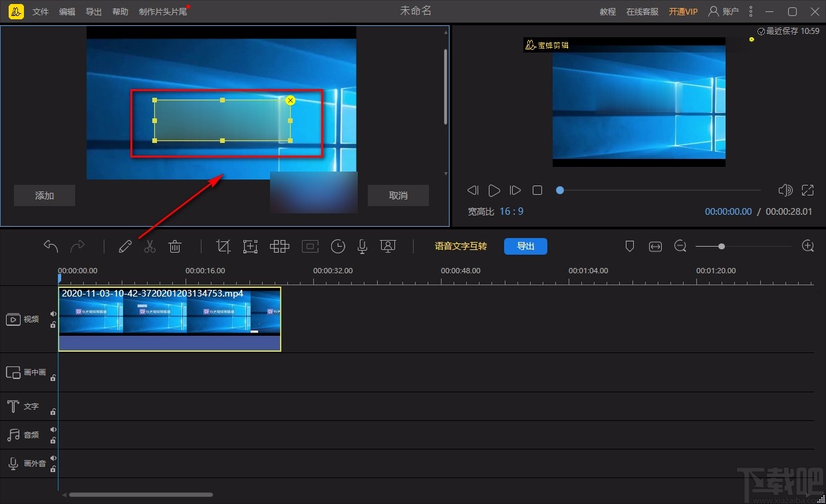Screen dimensions: 826x504
Task: Click the 添加 button
Action: (45, 195)
